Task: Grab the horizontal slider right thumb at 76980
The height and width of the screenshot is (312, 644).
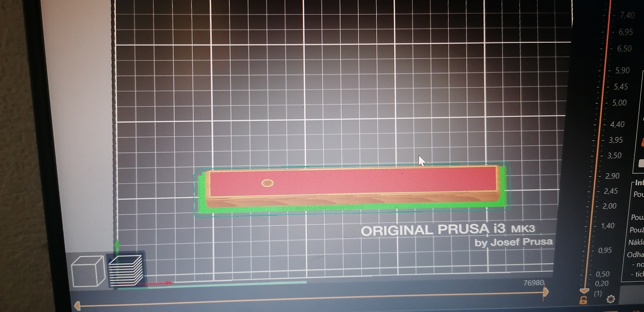Action: 545,292
